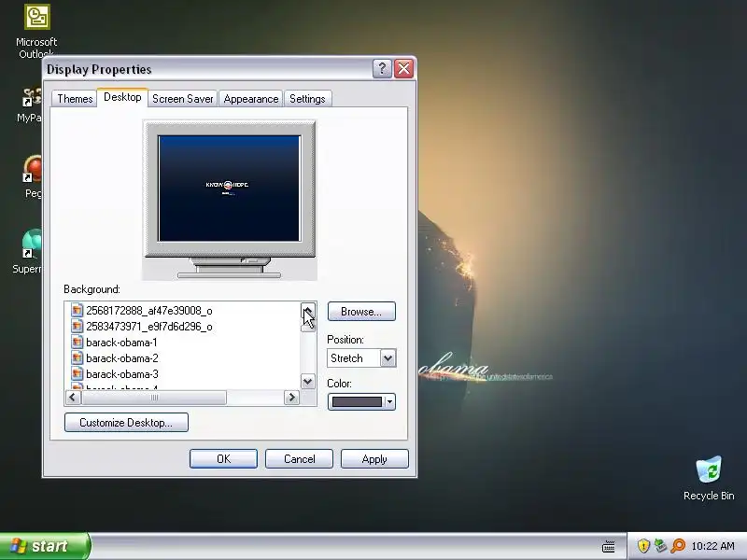Click the barack-obama-1 file icon
This screenshot has width=747, height=560.
[77, 342]
